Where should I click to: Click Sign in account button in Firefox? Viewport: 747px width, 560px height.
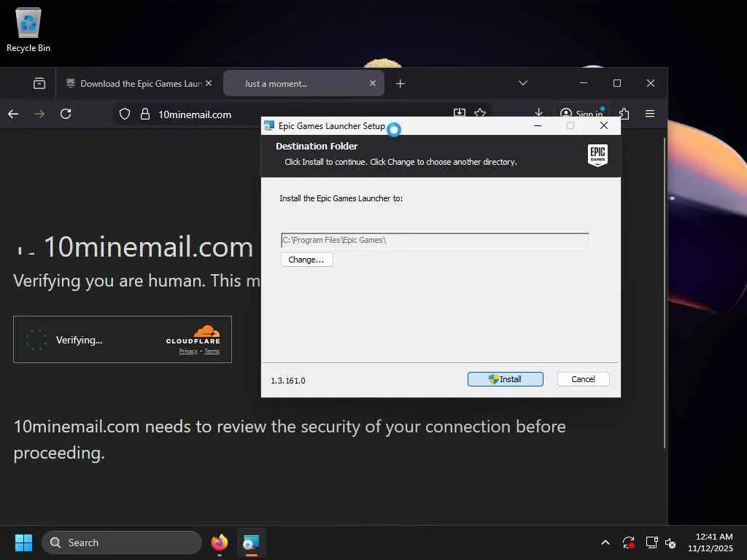(x=581, y=113)
